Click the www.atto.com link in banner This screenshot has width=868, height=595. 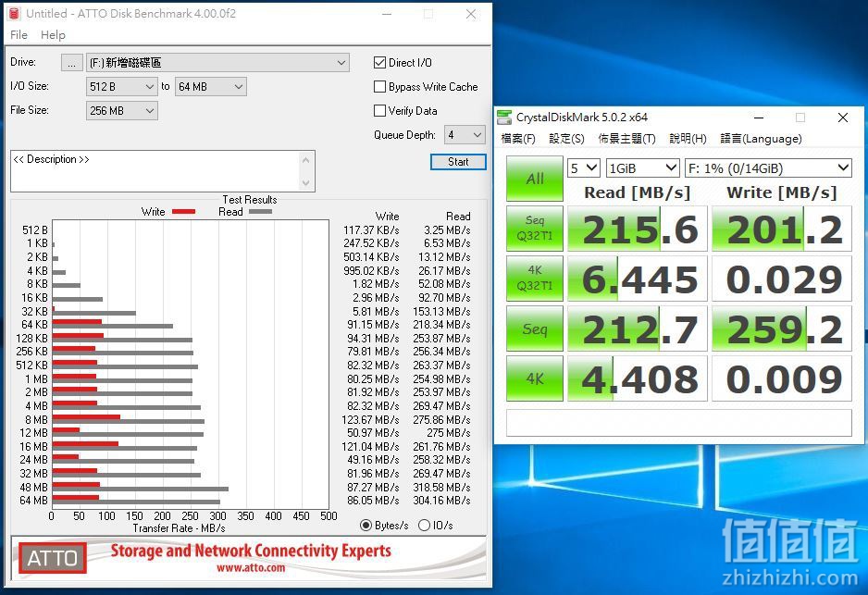(251, 568)
